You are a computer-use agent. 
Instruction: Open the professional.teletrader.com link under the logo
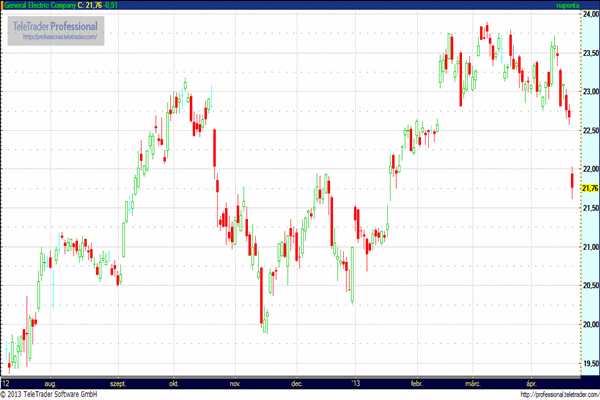(58, 37)
